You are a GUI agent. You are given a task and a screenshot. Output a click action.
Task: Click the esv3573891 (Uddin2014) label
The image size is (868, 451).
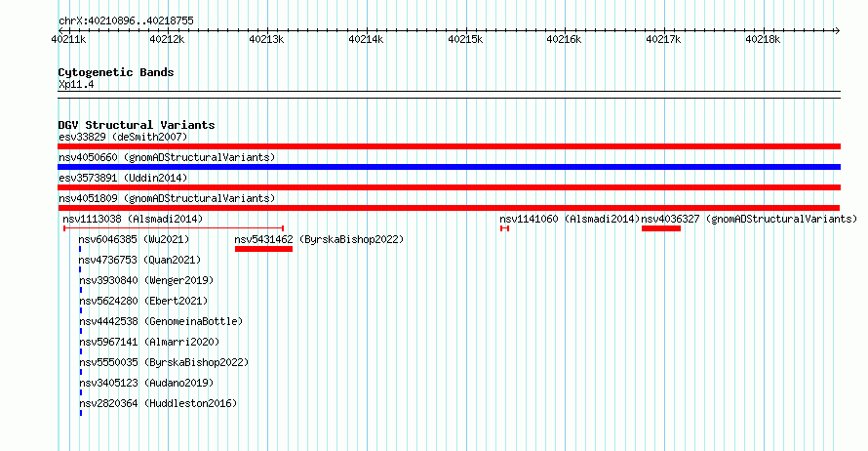pyautogui.click(x=123, y=178)
